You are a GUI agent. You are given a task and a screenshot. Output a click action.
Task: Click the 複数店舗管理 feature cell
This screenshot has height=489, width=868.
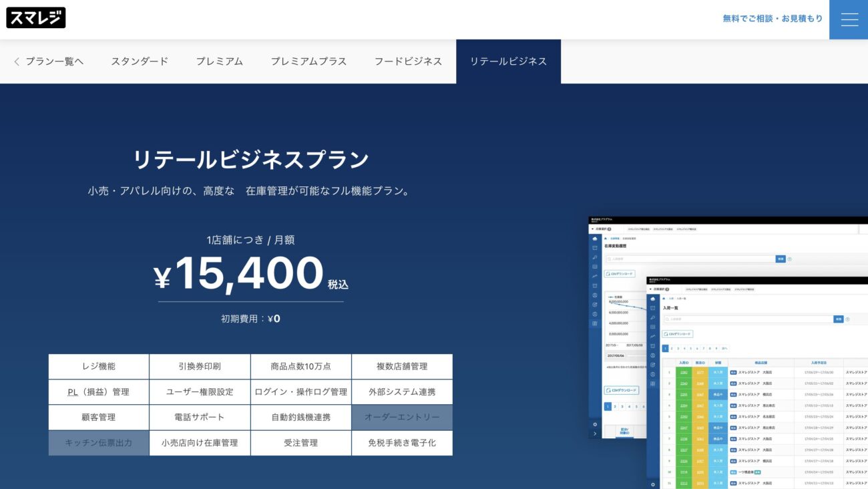click(402, 367)
